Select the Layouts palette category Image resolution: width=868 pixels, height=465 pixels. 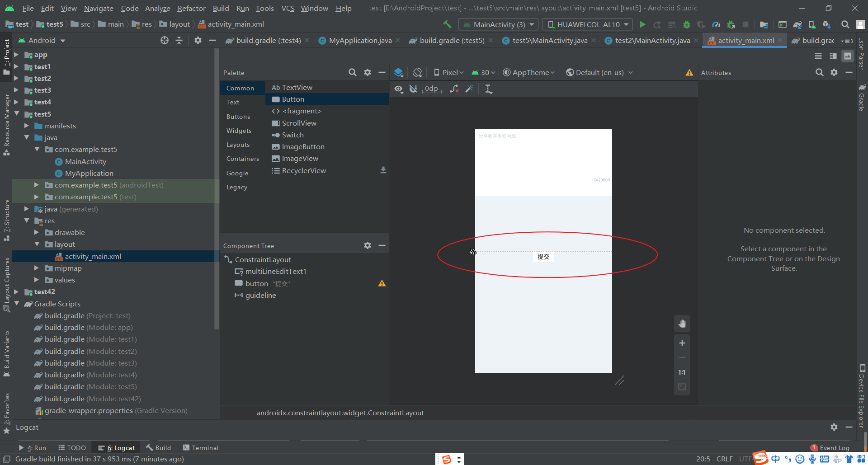(238, 145)
